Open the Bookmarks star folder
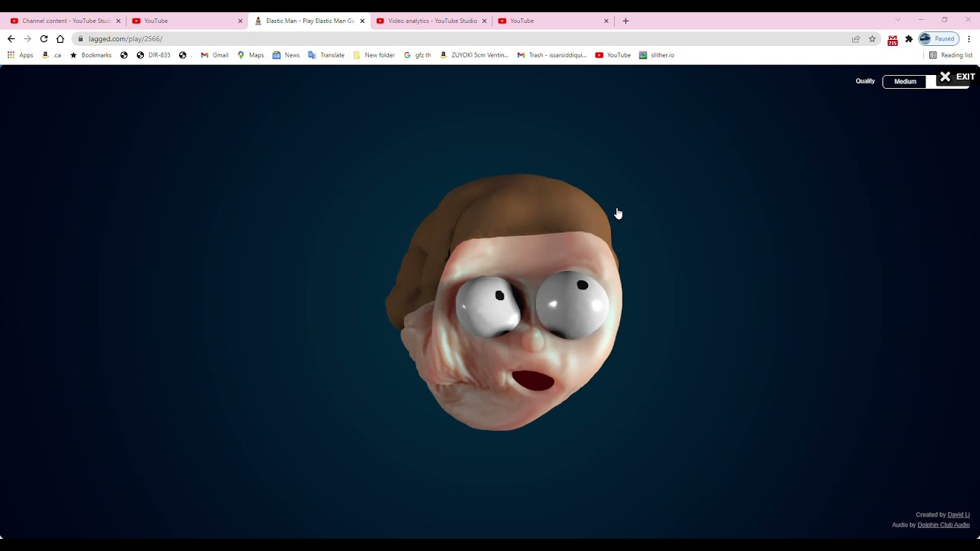980x551 pixels. pos(90,55)
